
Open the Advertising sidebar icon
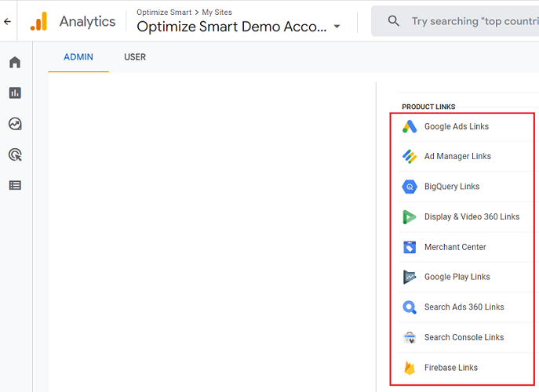(x=15, y=154)
